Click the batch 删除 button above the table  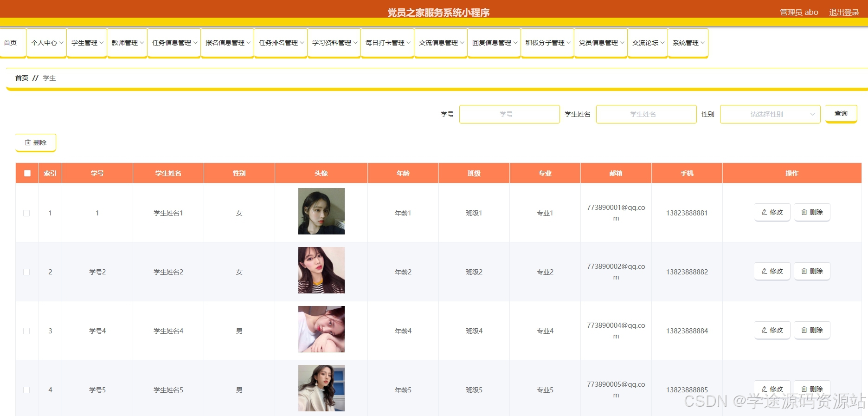36,143
